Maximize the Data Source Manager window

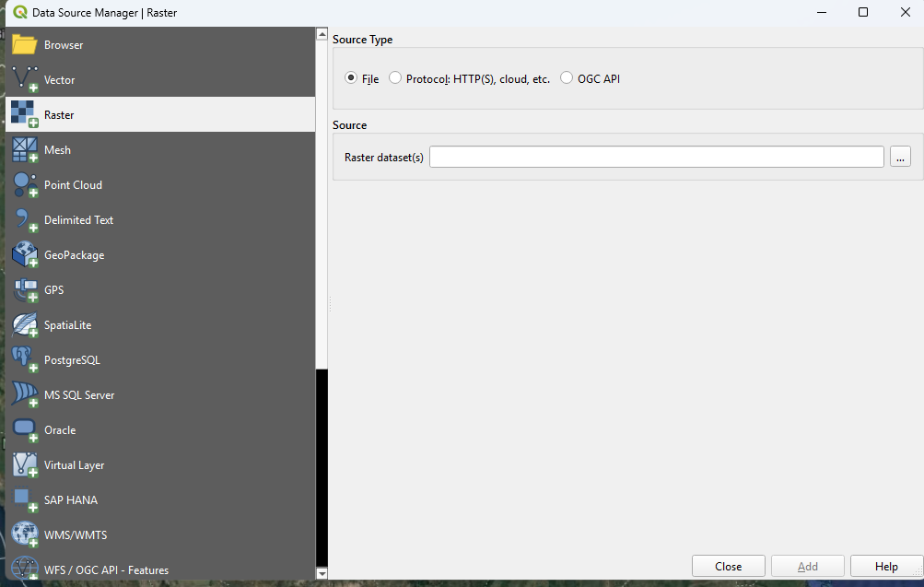pyautogui.click(x=862, y=12)
